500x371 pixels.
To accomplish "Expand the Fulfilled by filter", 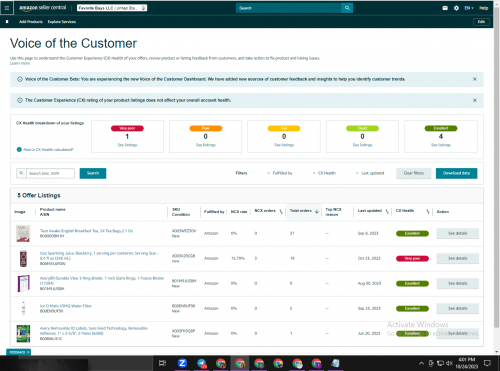I will (279, 173).
